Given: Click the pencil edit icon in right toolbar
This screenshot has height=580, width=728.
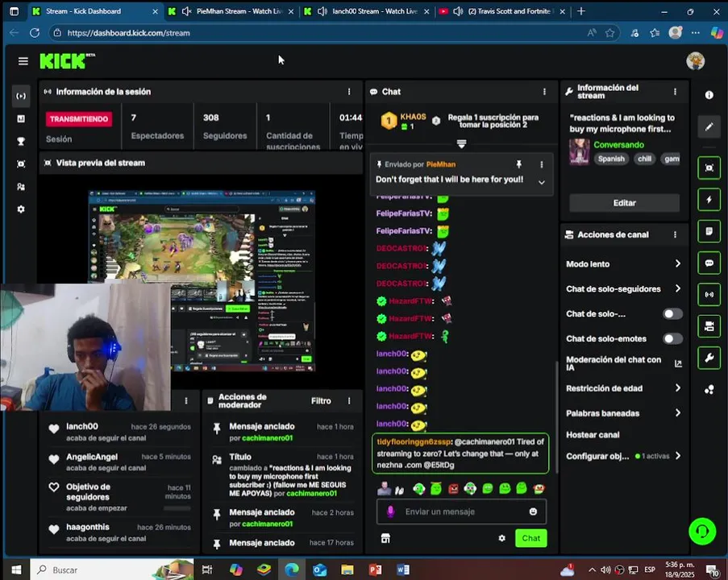Looking at the screenshot, I should [x=709, y=126].
